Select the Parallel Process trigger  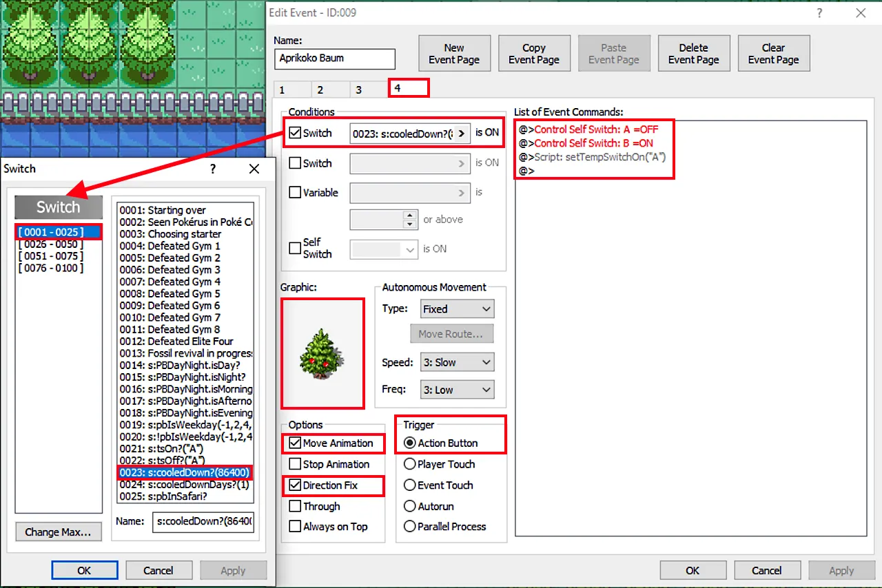[410, 527]
